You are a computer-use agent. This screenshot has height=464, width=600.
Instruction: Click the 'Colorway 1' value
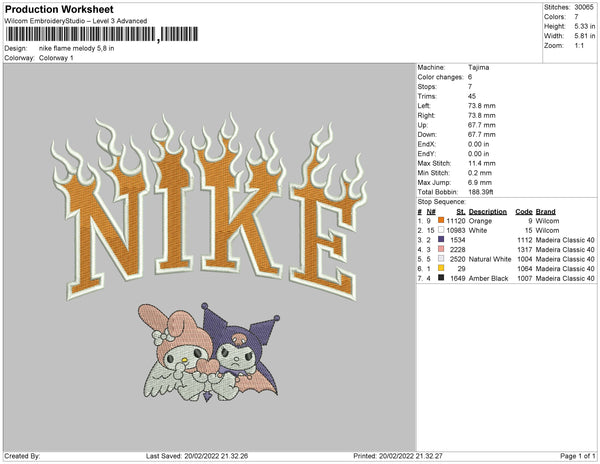pos(56,58)
